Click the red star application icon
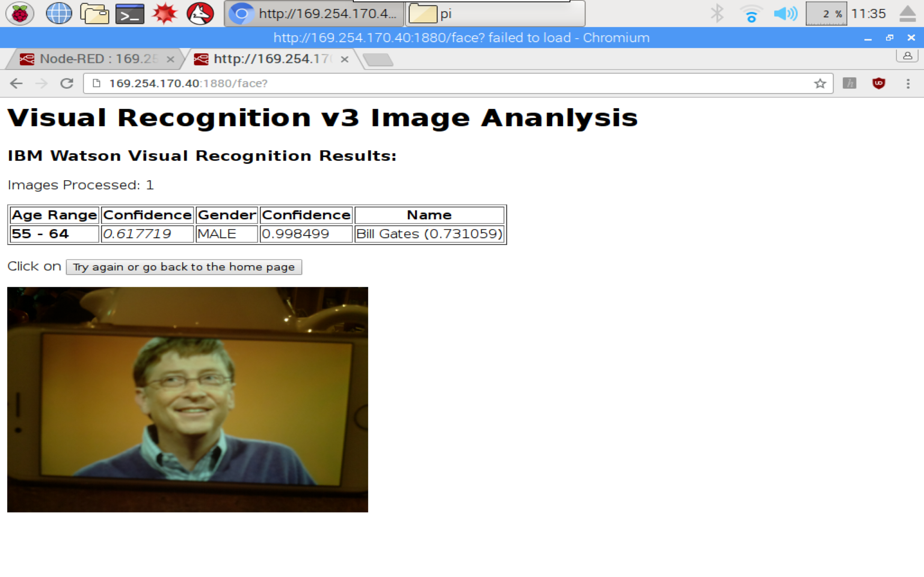Viewport: 924px width, 577px height. pos(165,13)
